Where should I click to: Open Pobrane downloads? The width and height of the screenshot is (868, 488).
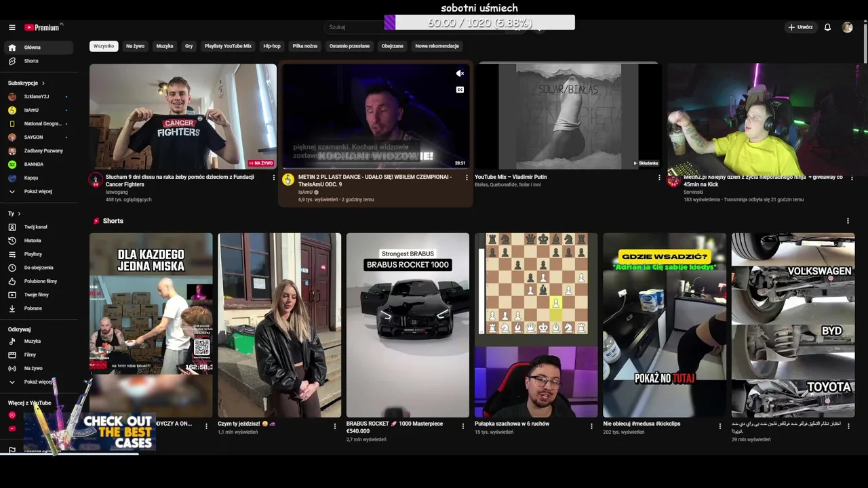click(37, 308)
